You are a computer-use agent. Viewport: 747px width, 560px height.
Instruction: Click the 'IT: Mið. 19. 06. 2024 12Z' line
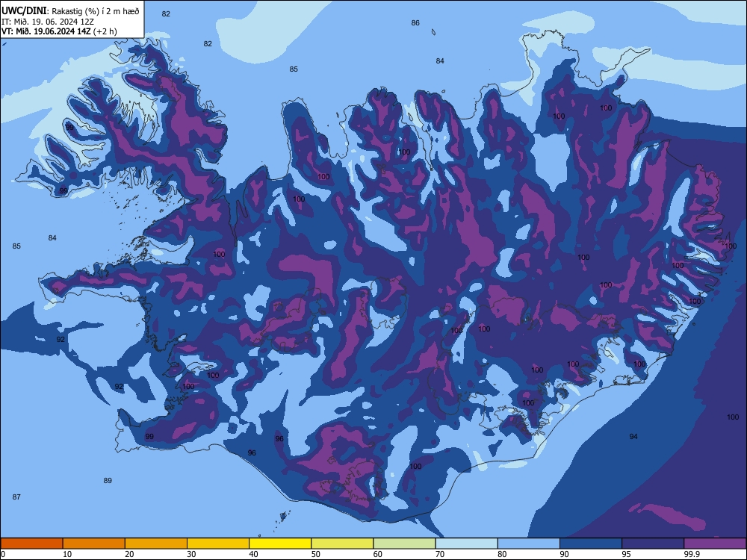coord(48,22)
